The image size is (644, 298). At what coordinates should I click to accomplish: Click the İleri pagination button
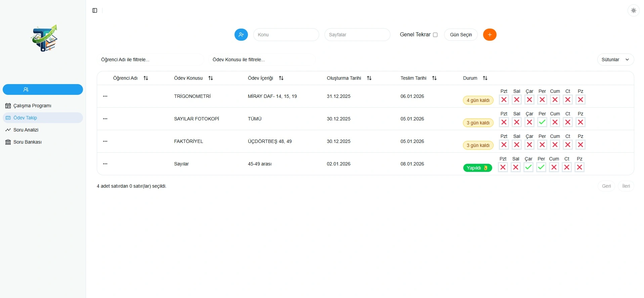tap(626, 186)
